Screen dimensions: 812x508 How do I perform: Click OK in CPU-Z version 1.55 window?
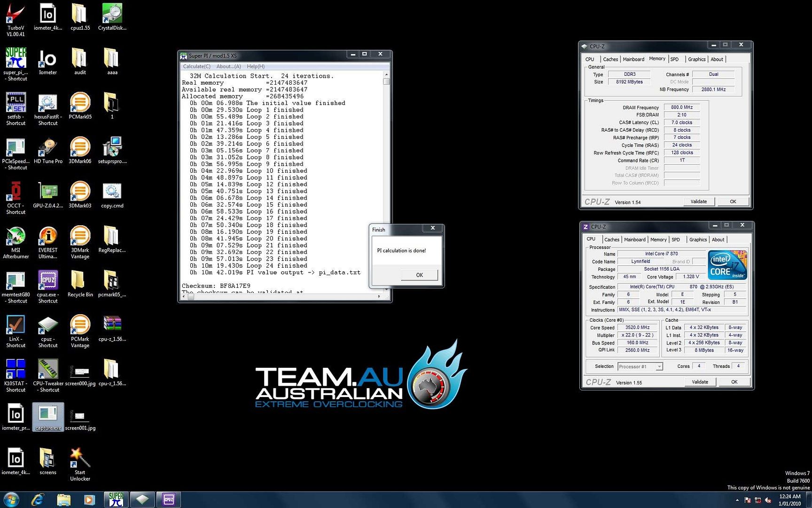point(734,382)
